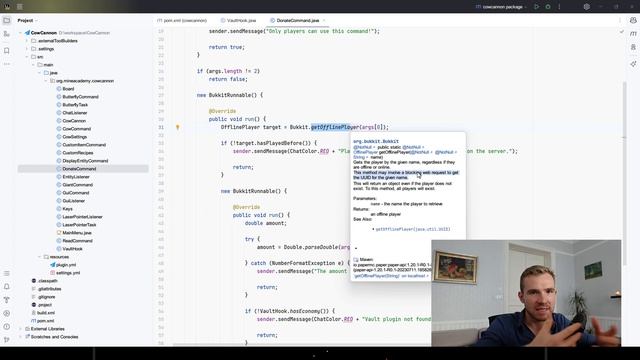The width and height of the screenshot is (640, 360).
Task: Open LaserPointerTask class in tree
Action: click(x=79, y=225)
